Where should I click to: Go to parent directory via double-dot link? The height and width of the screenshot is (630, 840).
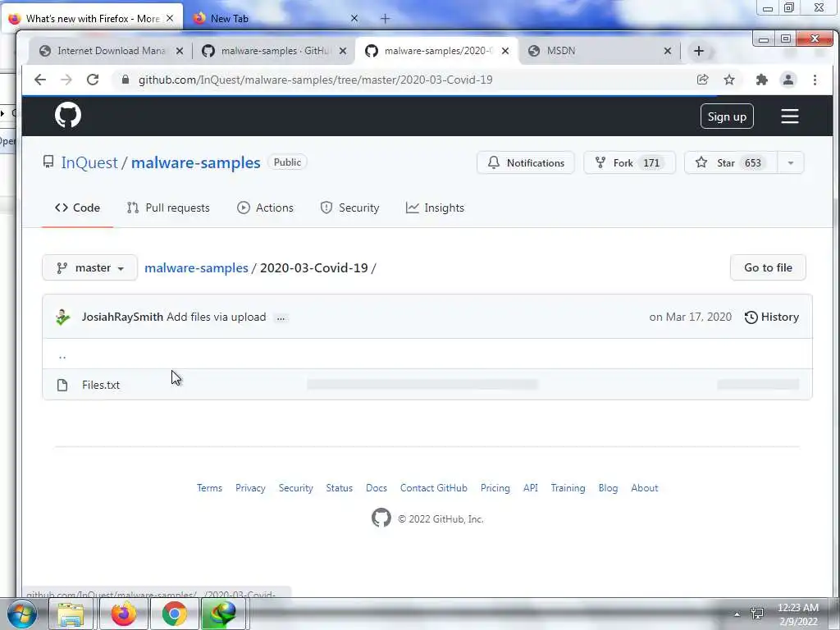pyautogui.click(x=62, y=356)
